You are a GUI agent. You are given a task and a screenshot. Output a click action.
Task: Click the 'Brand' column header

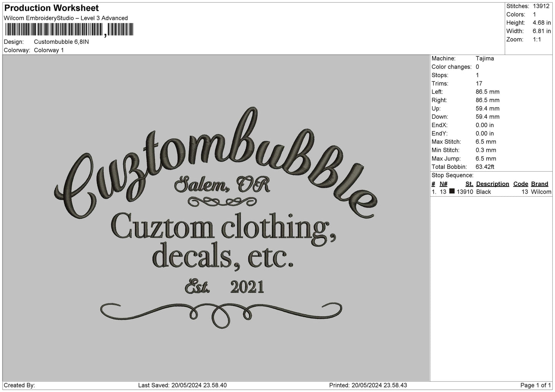(x=540, y=184)
